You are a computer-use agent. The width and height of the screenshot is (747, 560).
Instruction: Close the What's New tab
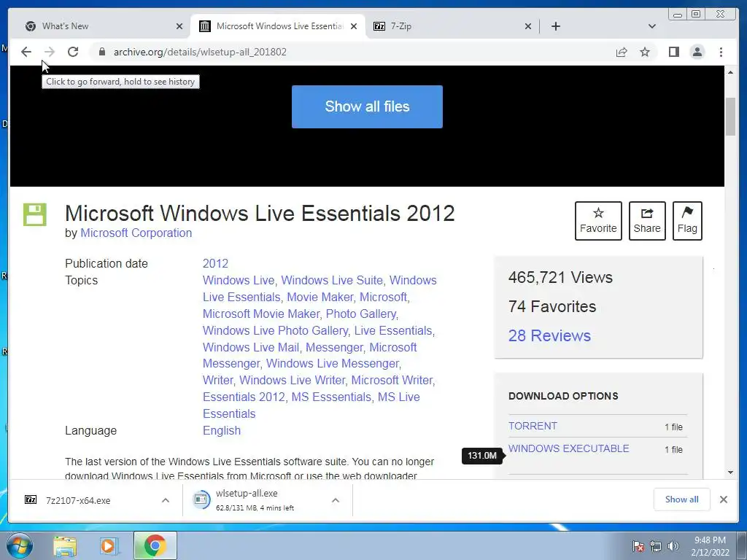point(179,26)
